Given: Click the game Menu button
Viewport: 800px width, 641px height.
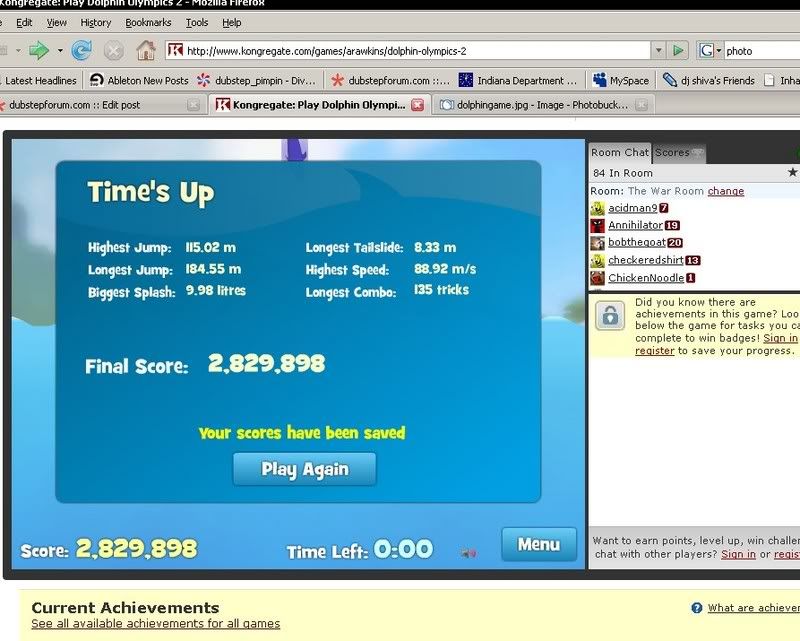Looking at the screenshot, I should [539, 545].
